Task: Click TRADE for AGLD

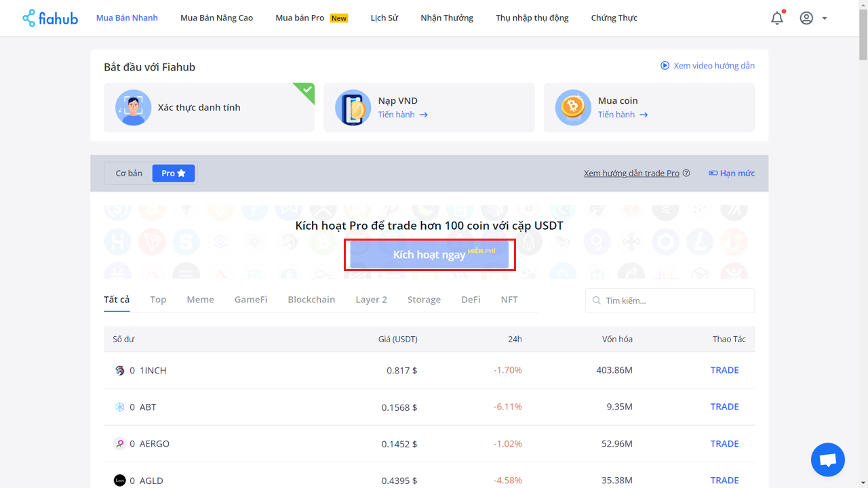Action: 724,480
